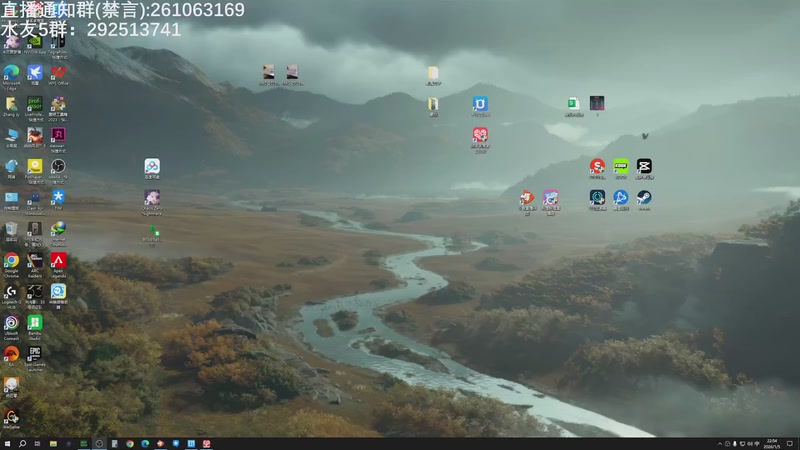Open the NVIDIA App desktop shortcut
The height and width of the screenshot is (450, 800).
35,44
